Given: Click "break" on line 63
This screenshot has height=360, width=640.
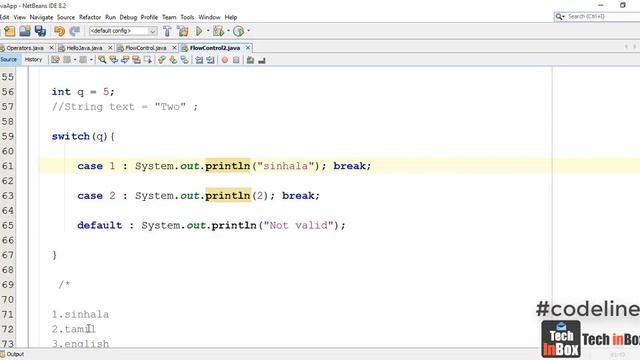Looking at the screenshot, I should tap(298, 196).
